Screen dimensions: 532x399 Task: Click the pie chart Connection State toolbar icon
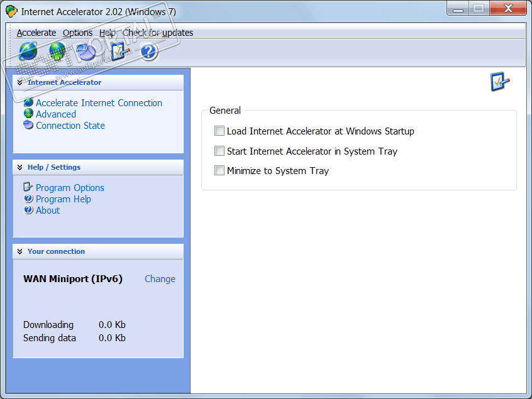[86, 52]
